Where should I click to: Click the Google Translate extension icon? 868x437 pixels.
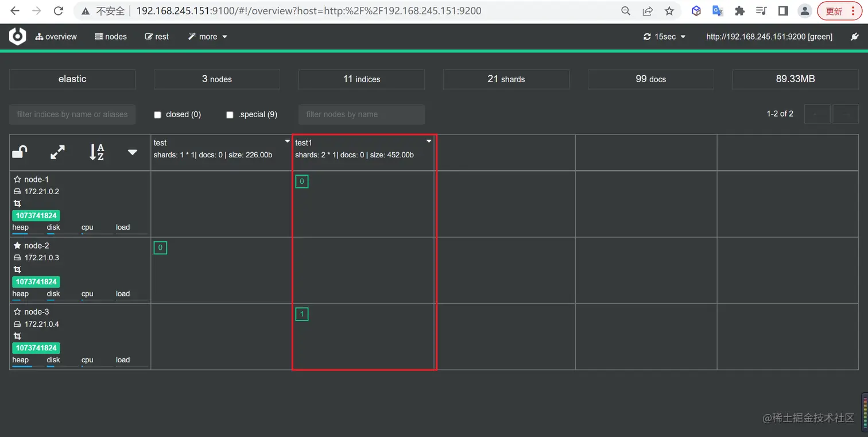[x=718, y=11]
